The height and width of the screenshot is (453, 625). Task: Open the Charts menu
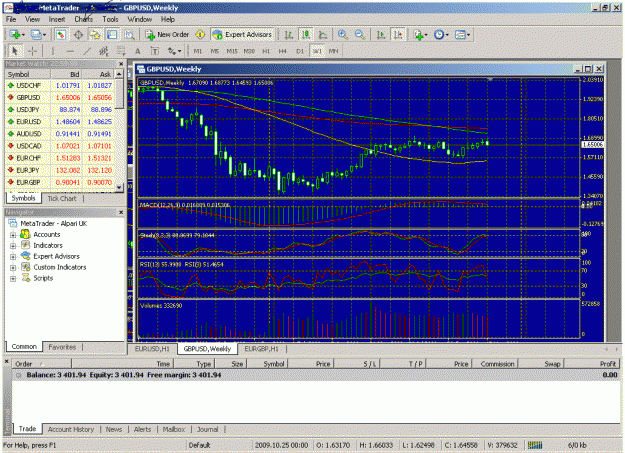coord(83,19)
